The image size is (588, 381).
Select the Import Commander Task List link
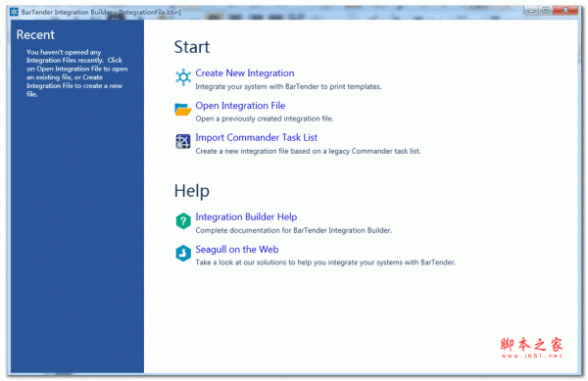[x=256, y=137]
